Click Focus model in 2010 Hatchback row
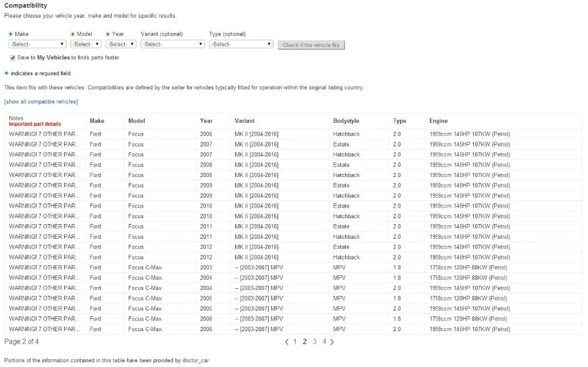 click(136, 216)
